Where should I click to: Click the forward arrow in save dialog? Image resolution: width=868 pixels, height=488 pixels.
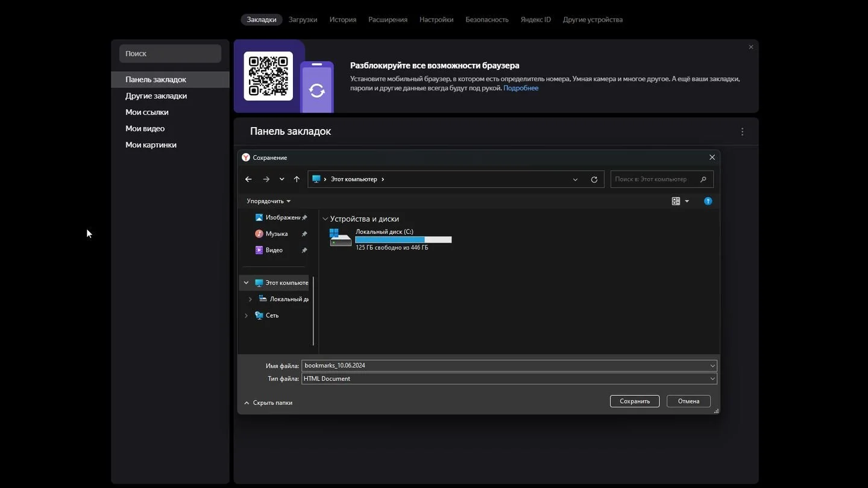[x=266, y=179]
